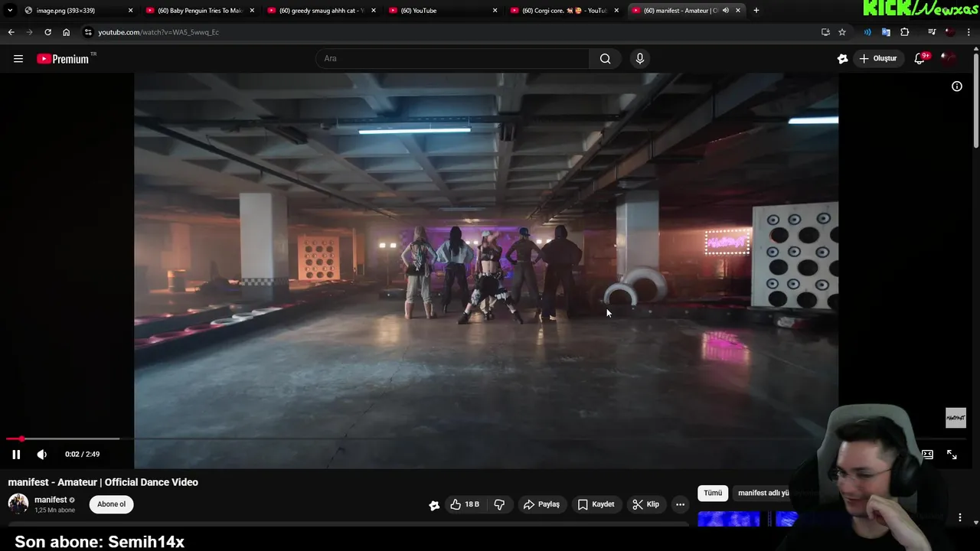Install app icon in address bar
This screenshot has width=980, height=551.
tap(825, 32)
